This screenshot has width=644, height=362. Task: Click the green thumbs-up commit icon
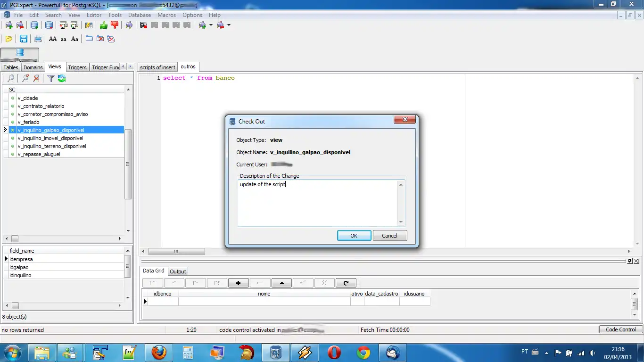click(104, 25)
